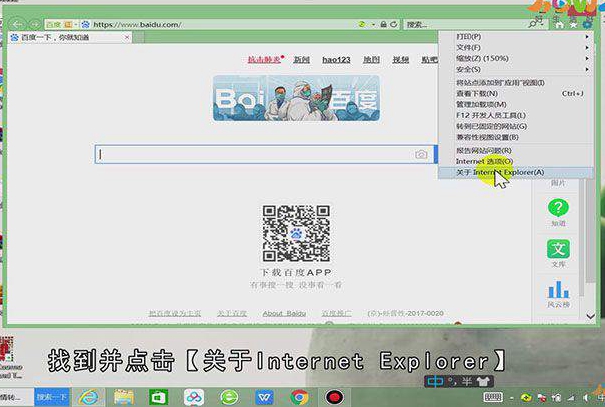This screenshot has height=407, width=605.
Task: Open the red 抗击肺炎 link
Action: 265,59
